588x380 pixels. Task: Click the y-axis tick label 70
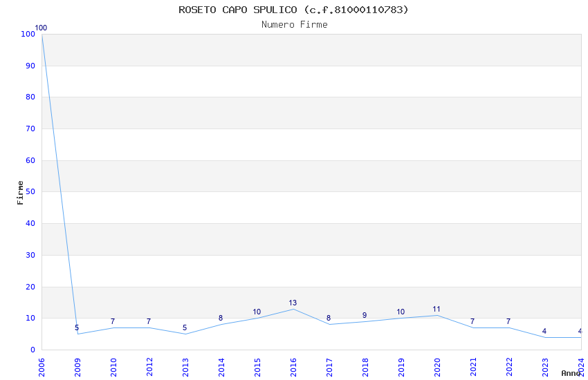tap(30, 129)
